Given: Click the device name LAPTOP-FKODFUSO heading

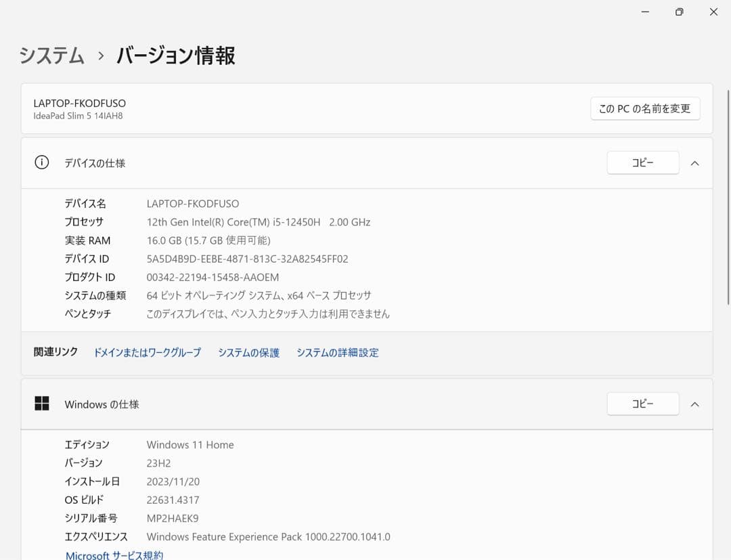Looking at the screenshot, I should 80,103.
